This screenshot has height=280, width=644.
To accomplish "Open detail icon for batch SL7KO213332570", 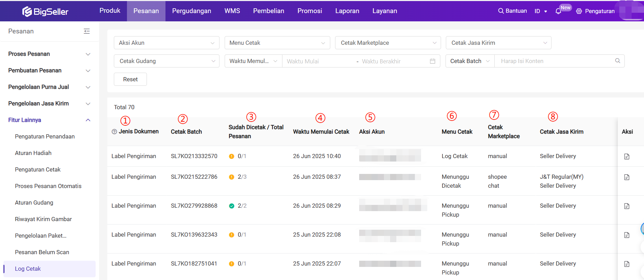I will [x=627, y=156].
